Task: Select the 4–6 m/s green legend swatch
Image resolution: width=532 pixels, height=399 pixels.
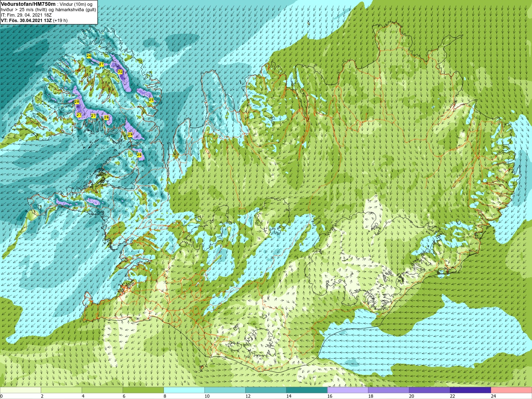Action: click(102, 390)
